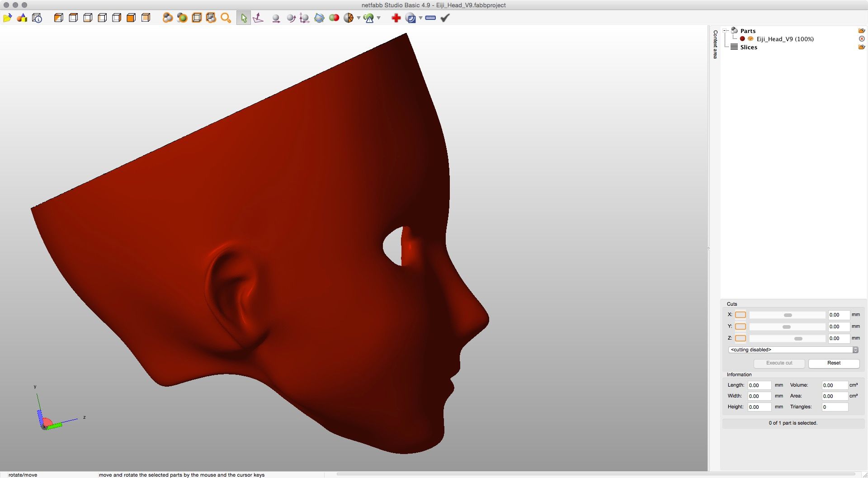Click the open file folder icon

7,18
